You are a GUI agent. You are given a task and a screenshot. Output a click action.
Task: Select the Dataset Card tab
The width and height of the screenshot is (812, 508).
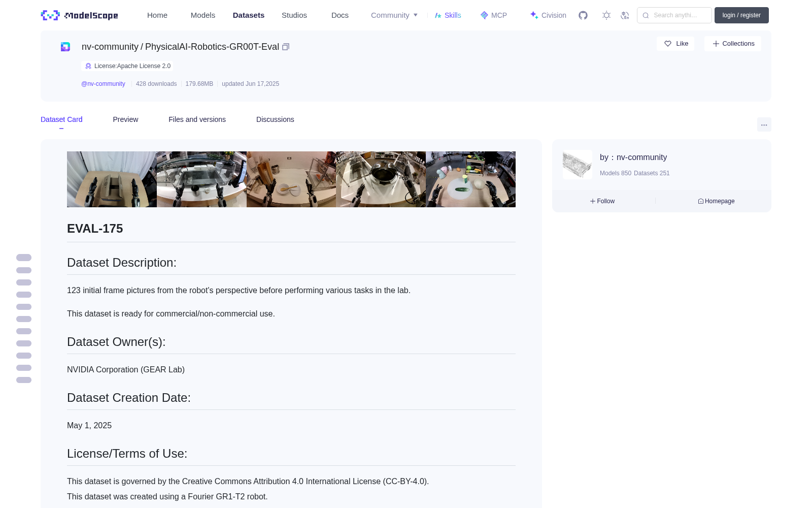coord(61,119)
